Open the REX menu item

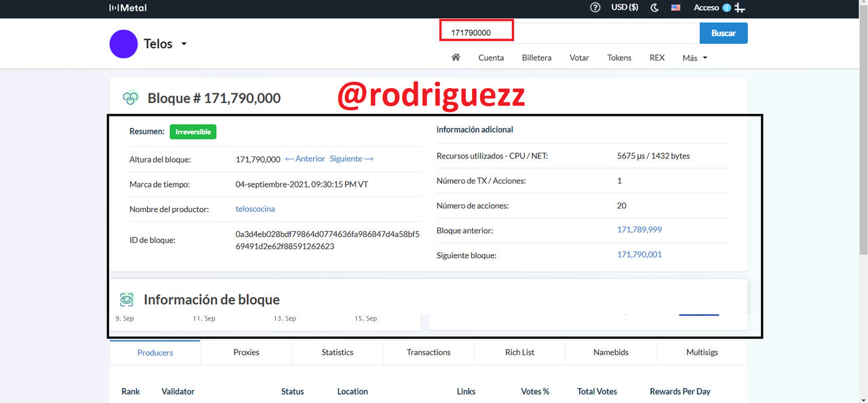tap(657, 58)
